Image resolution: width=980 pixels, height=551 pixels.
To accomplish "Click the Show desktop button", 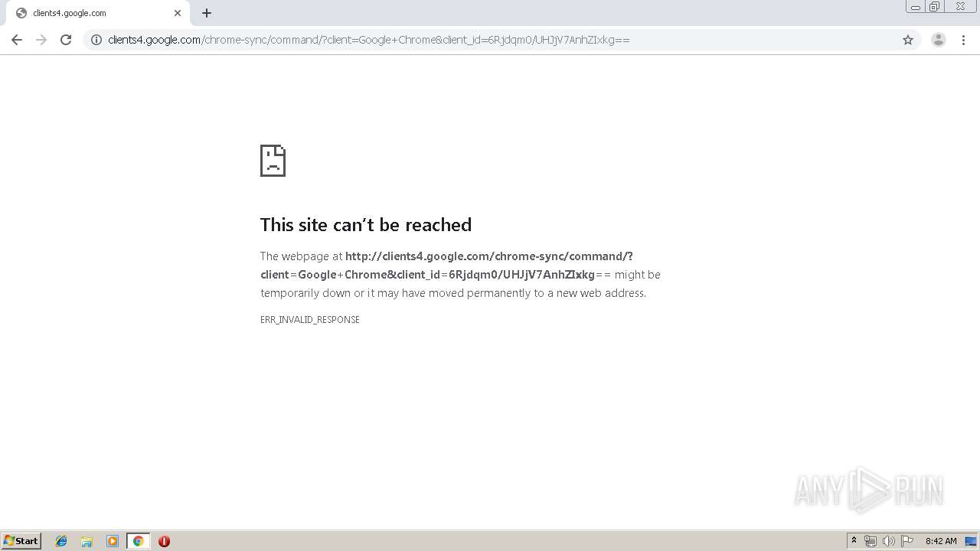I will click(x=972, y=541).
